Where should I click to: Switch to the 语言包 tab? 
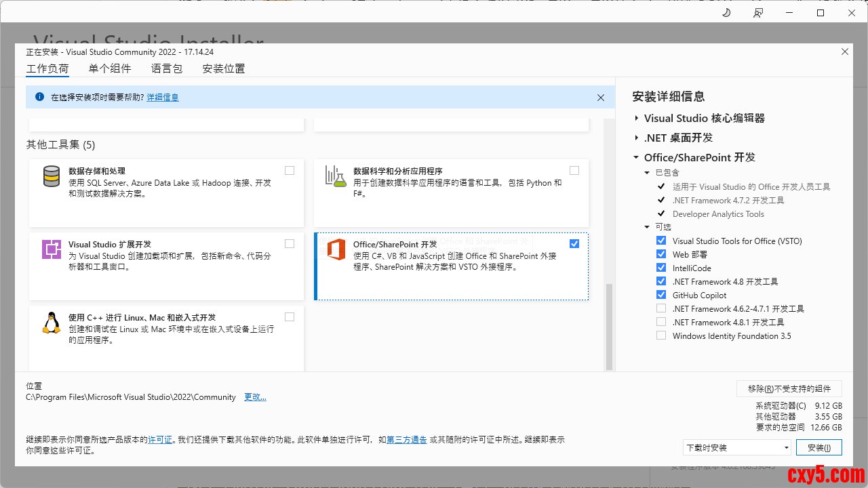pos(167,68)
